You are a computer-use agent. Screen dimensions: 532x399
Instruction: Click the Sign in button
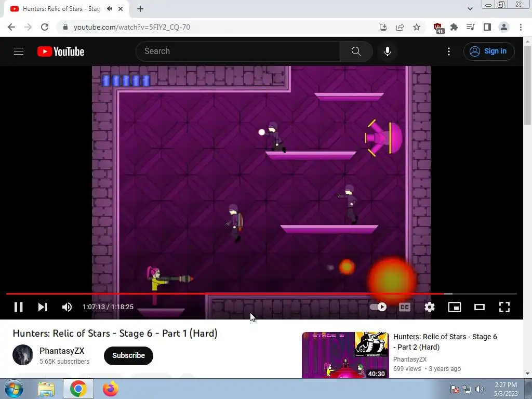[489, 51]
